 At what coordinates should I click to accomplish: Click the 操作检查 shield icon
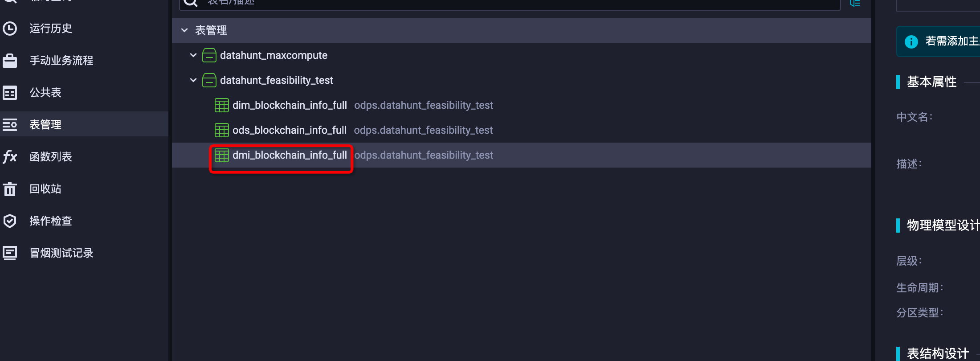(x=10, y=221)
